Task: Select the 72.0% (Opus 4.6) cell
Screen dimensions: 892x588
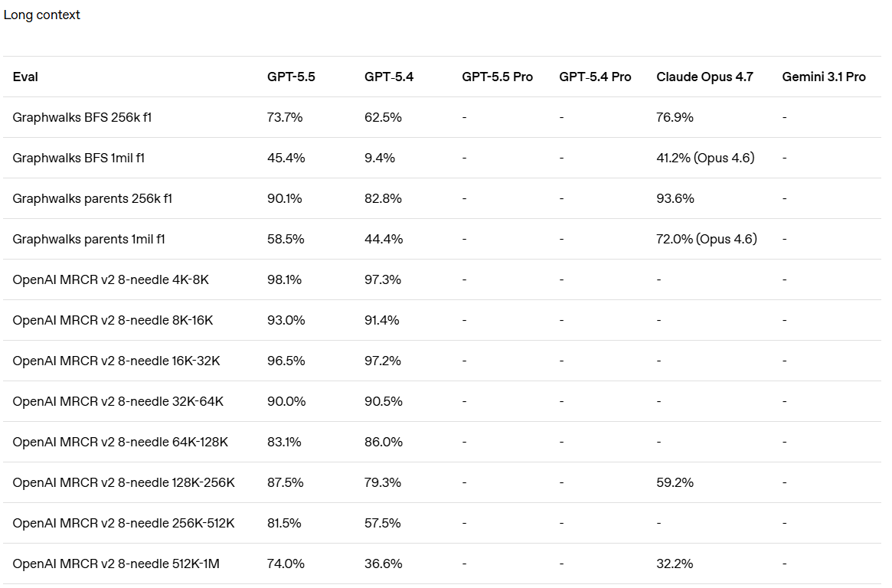Action: tap(707, 239)
